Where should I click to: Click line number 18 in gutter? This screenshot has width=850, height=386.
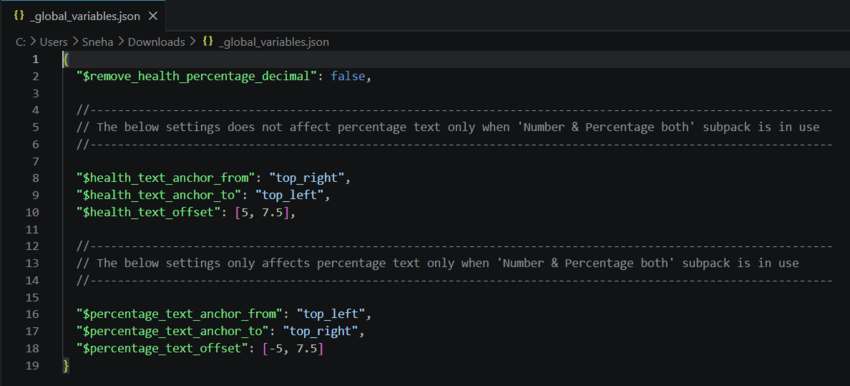click(33, 348)
